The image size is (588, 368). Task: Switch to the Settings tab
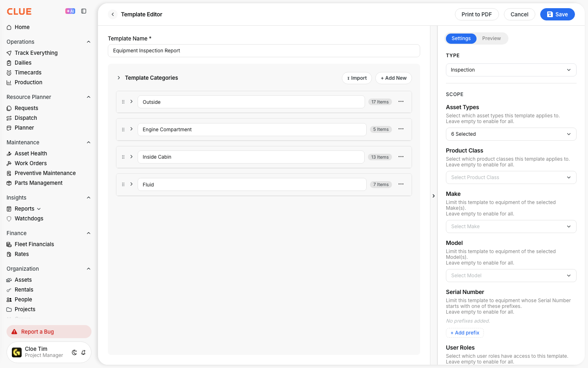point(461,38)
